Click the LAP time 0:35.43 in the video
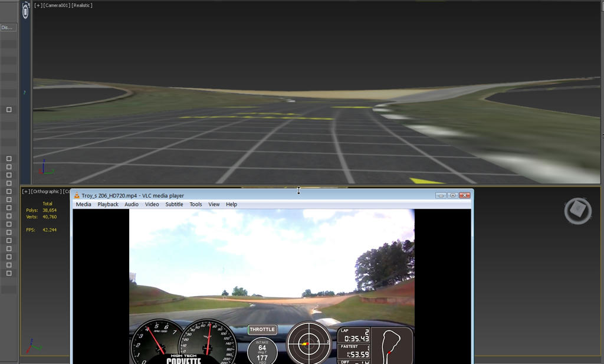This screenshot has height=364, width=604. tap(356, 339)
